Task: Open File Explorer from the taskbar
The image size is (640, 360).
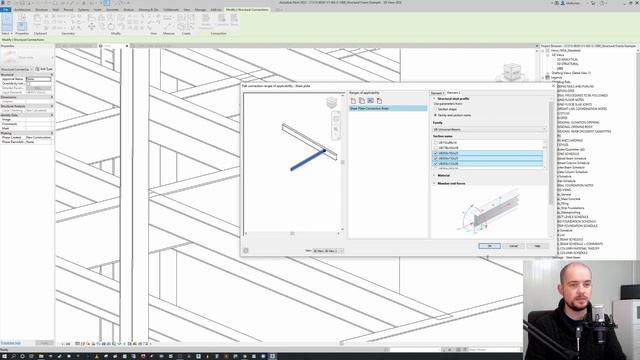Action: [x=41, y=356]
